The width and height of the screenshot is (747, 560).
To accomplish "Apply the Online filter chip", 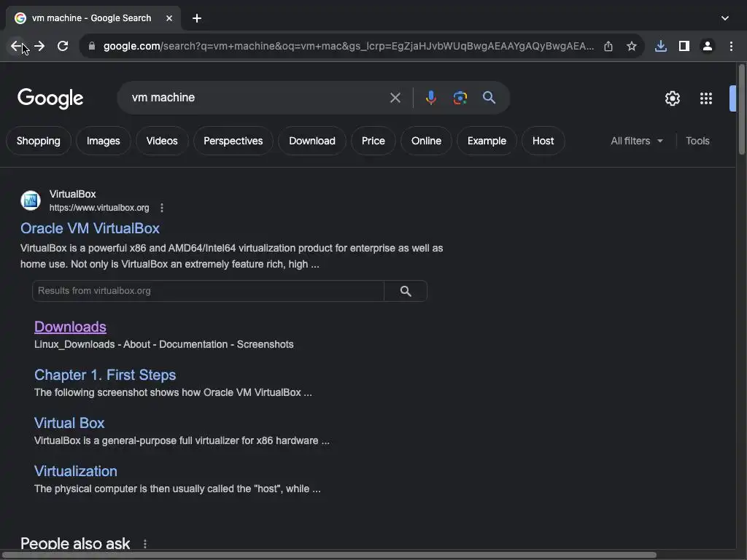I will [426, 141].
